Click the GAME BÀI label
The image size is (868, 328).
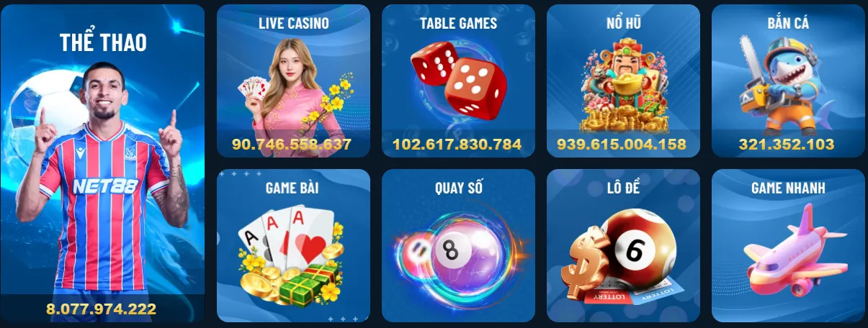(292, 188)
